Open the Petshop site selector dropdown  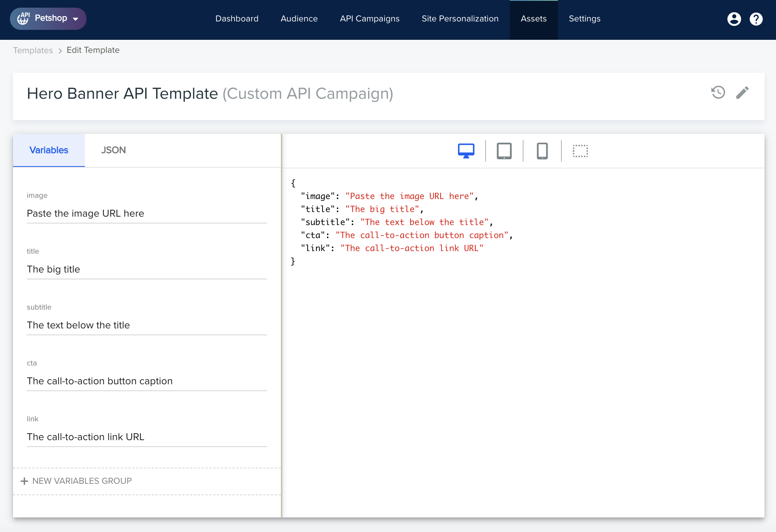pos(48,19)
